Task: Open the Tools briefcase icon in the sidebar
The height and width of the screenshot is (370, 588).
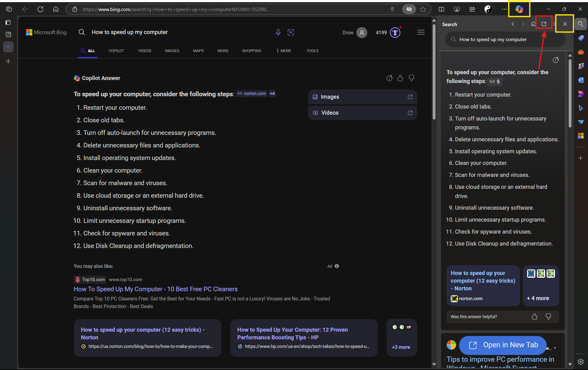Action: click(x=580, y=52)
